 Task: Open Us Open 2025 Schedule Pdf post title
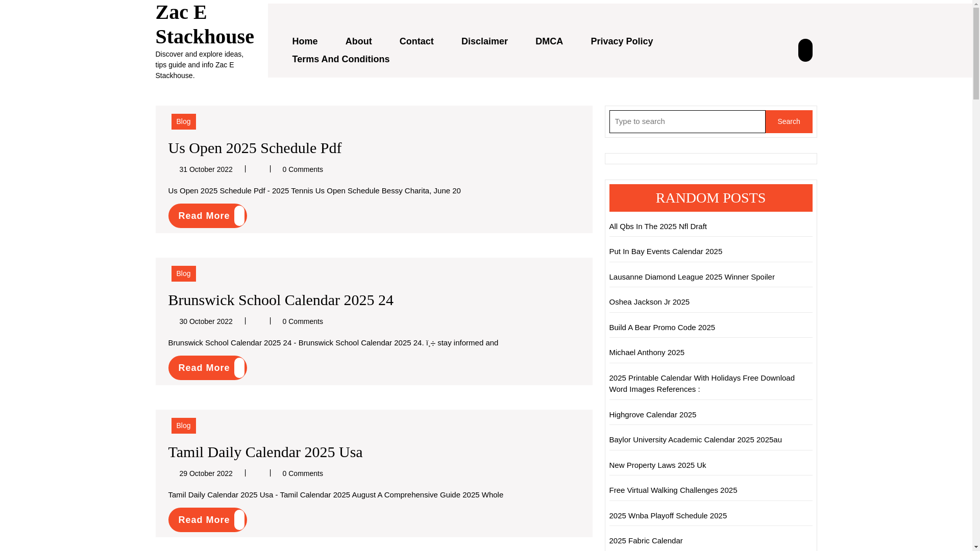coord(255,147)
